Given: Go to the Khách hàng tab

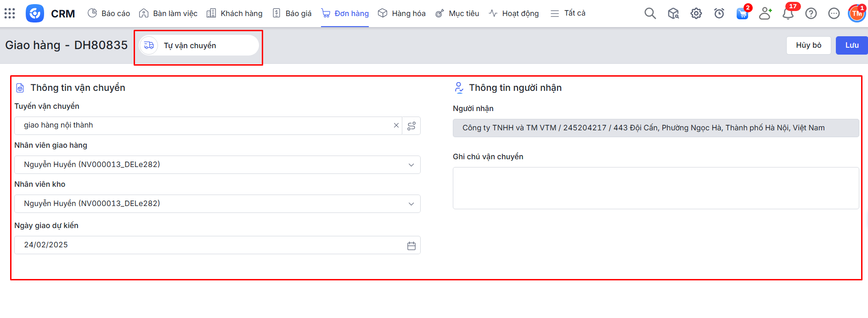Looking at the screenshot, I should pyautogui.click(x=235, y=13).
